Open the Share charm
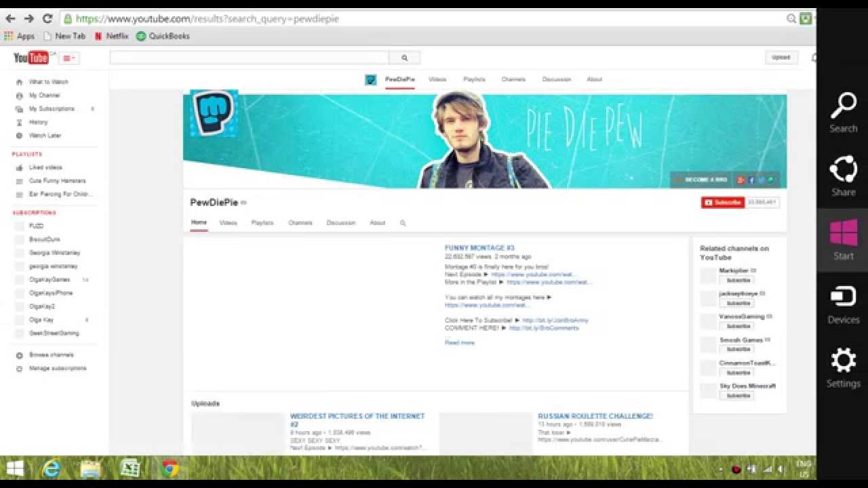The image size is (868, 488). (x=843, y=176)
